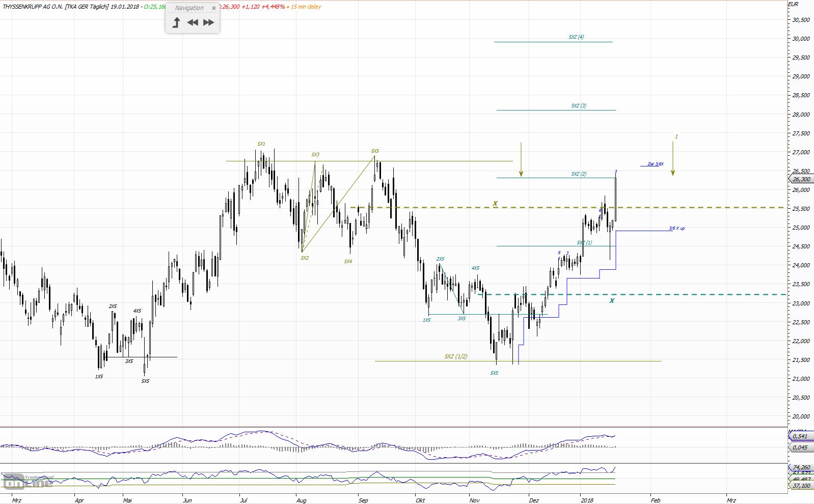Click the THYSSENKRUPP AG O.N. chart title
The height and width of the screenshot is (504, 814).
(x=33, y=7)
